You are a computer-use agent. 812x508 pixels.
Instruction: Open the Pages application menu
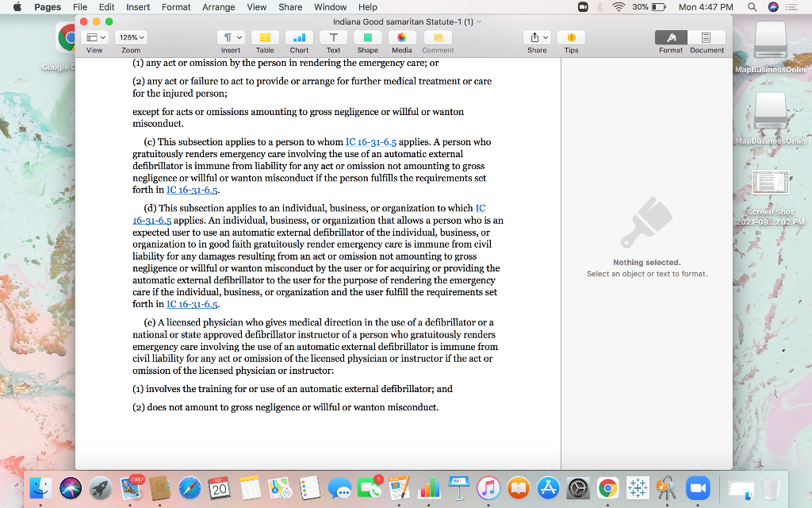[x=48, y=6]
